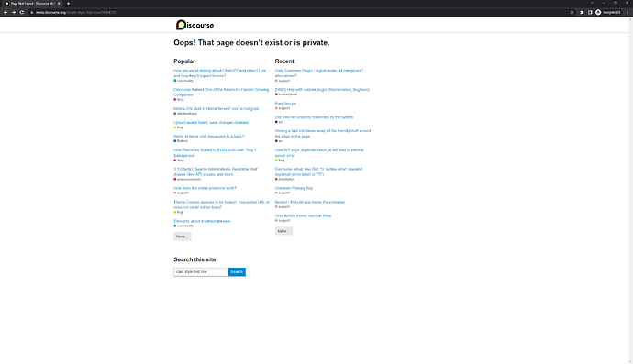Expand the tab search chevron in title bar
633x364 pixels.
click(x=592, y=3)
